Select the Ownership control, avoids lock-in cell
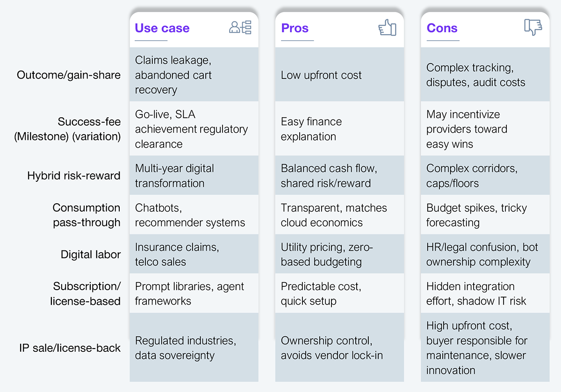The image size is (561, 392). click(x=340, y=348)
